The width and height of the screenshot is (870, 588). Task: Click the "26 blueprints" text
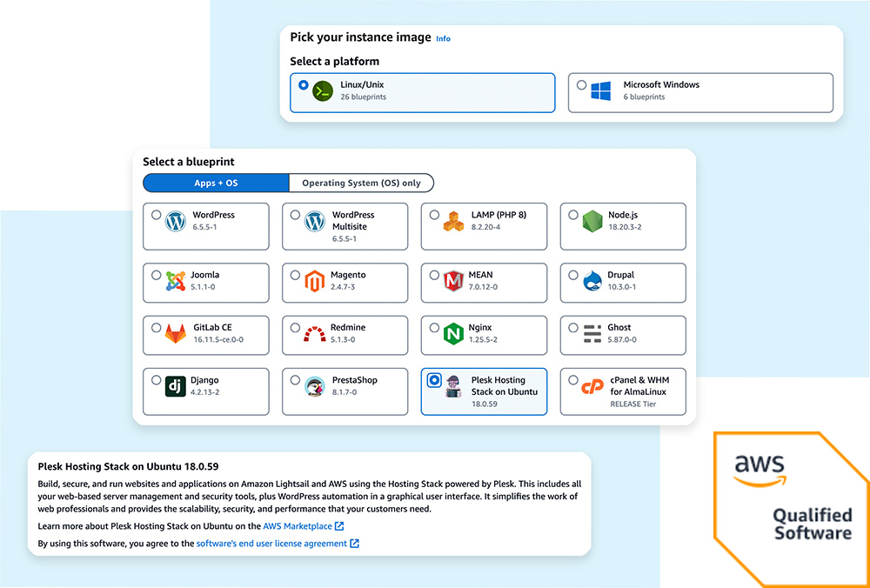pos(364,97)
